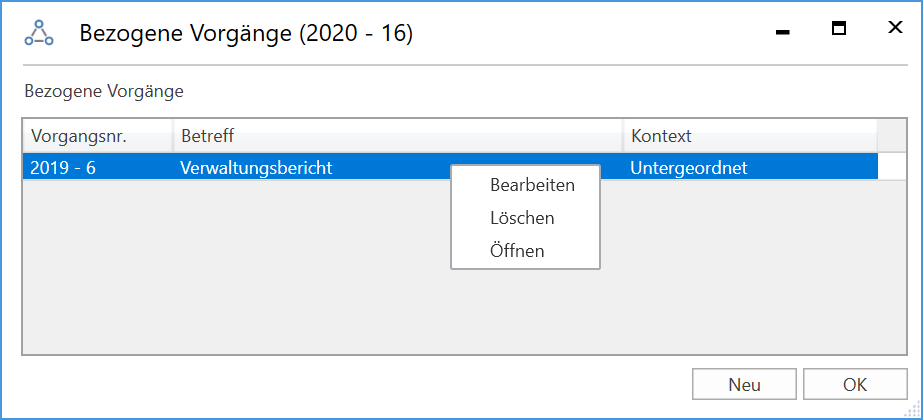Click the blank header right of Kontext
923x420 pixels.
tap(892, 136)
